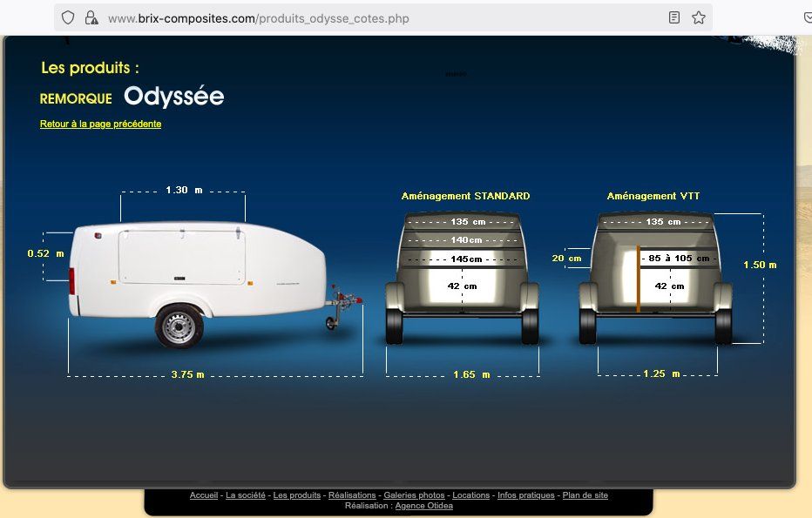Open the 'Infos pratiques' footer link
Viewport: 812px width, 518px height.
(525, 495)
